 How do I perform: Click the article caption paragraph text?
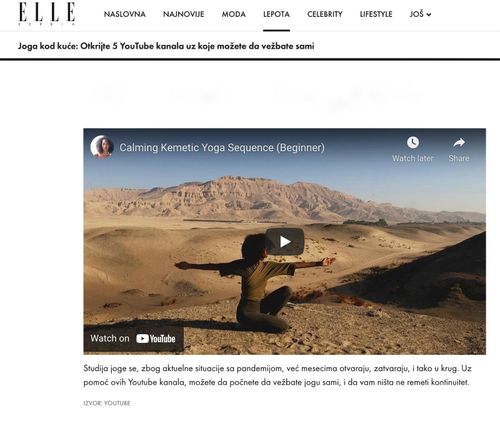pyautogui.click(x=277, y=375)
